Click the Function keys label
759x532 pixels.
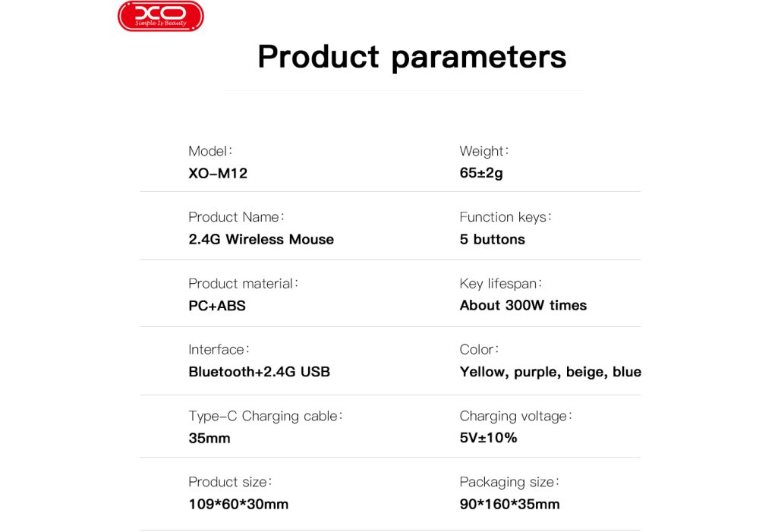tap(505, 217)
